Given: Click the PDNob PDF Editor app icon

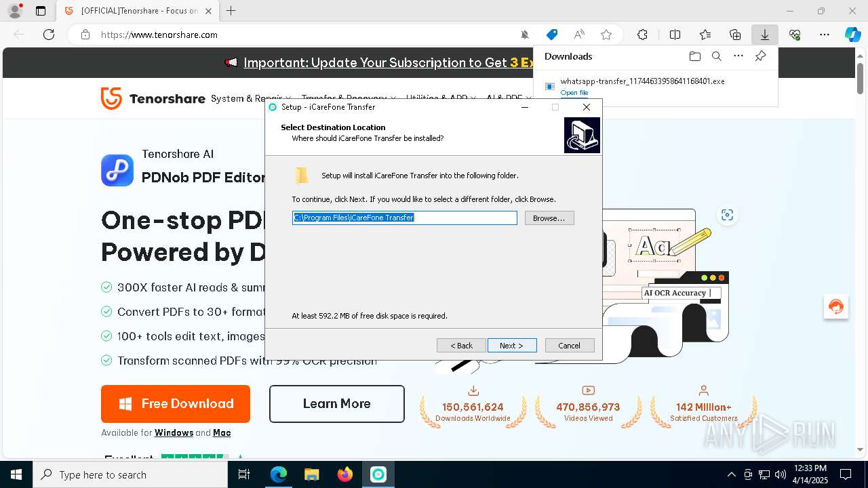Looking at the screenshot, I should [117, 170].
